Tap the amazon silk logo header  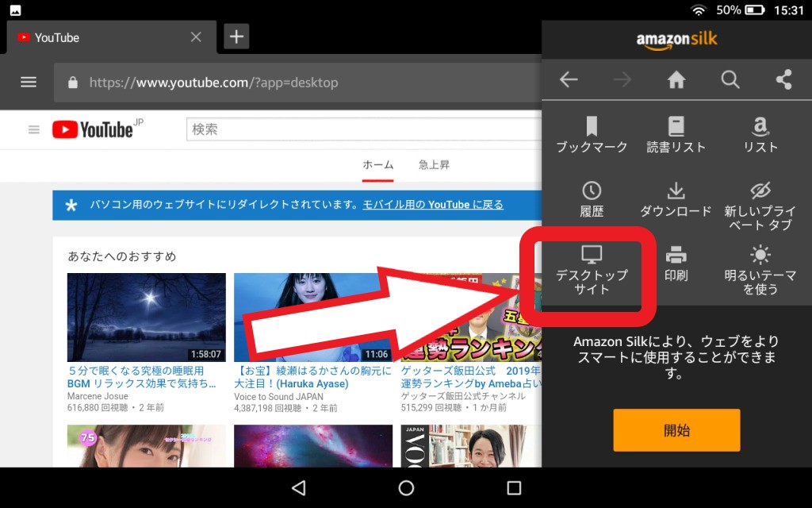pyautogui.click(x=677, y=40)
